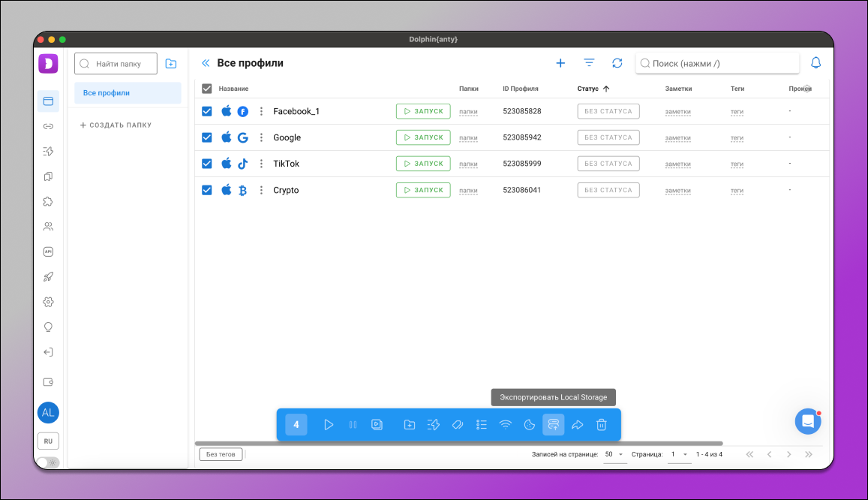
Task: Launch the Crypto profile with Запуск button
Action: click(x=423, y=190)
